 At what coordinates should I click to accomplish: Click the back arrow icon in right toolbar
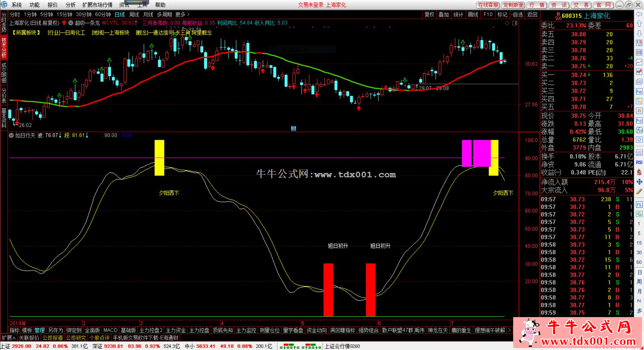[x=639, y=14]
